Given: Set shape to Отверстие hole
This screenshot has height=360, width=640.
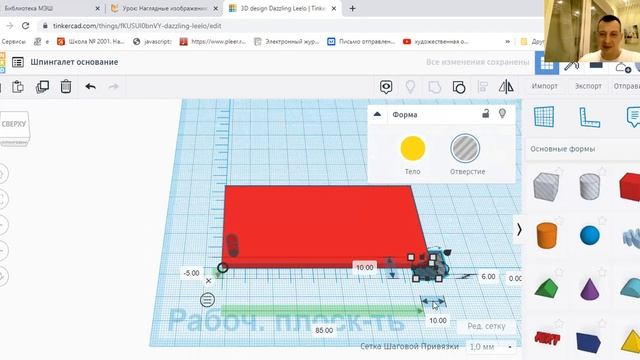Looking at the screenshot, I should pos(465,149).
